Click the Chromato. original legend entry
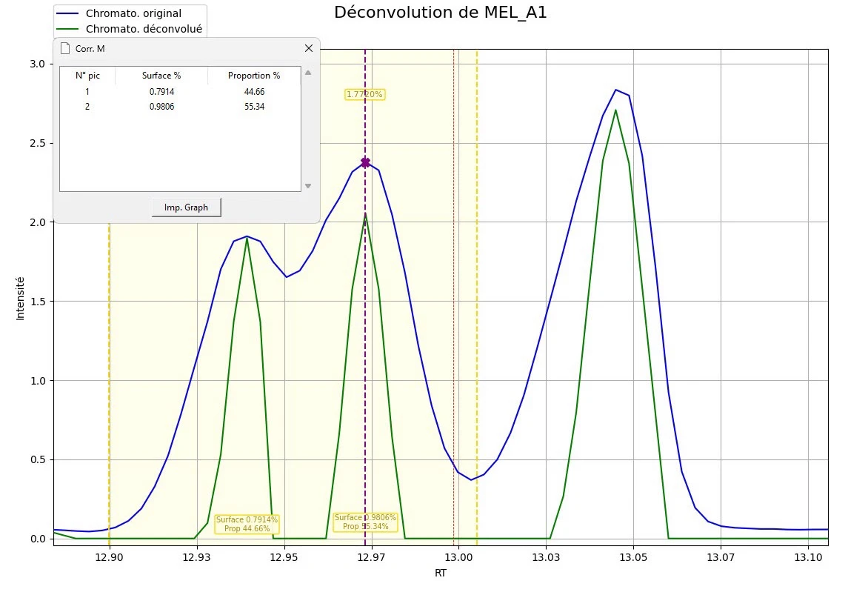868x595 pixels. click(x=133, y=13)
